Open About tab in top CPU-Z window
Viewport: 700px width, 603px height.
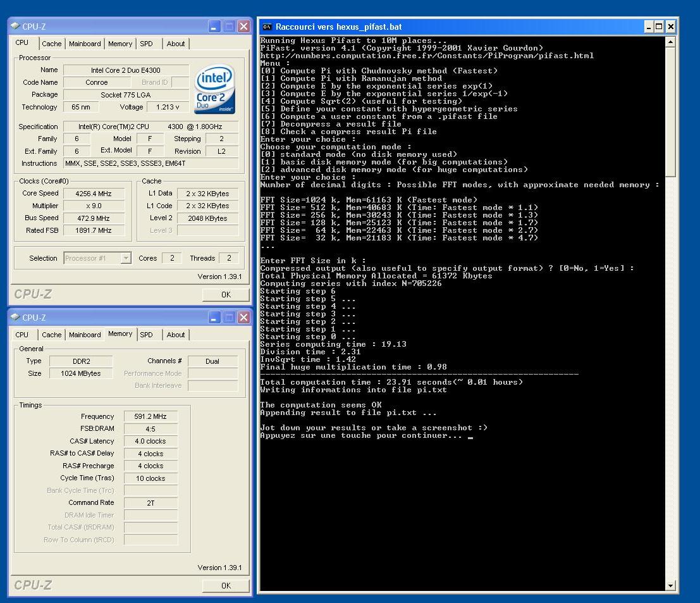(x=175, y=44)
